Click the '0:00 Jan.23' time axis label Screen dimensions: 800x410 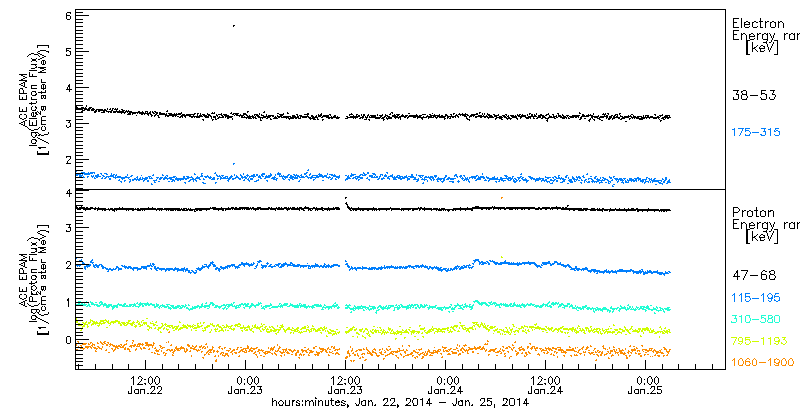(246, 385)
